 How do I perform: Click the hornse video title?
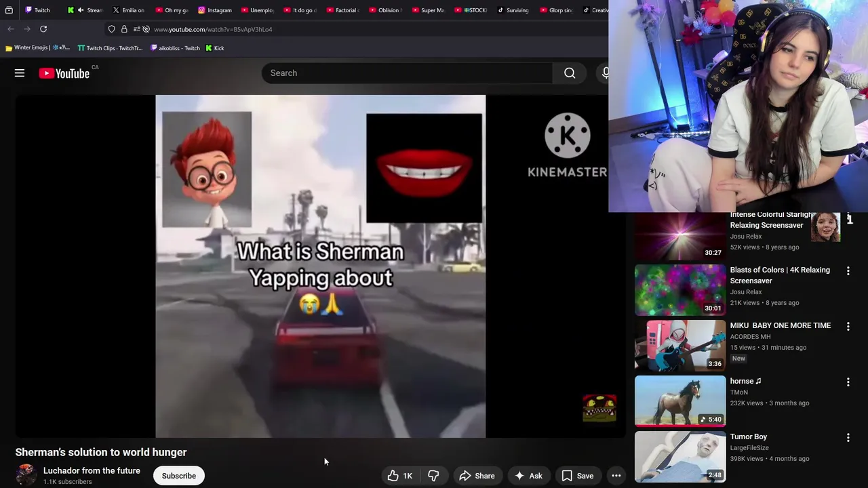[745, 381]
